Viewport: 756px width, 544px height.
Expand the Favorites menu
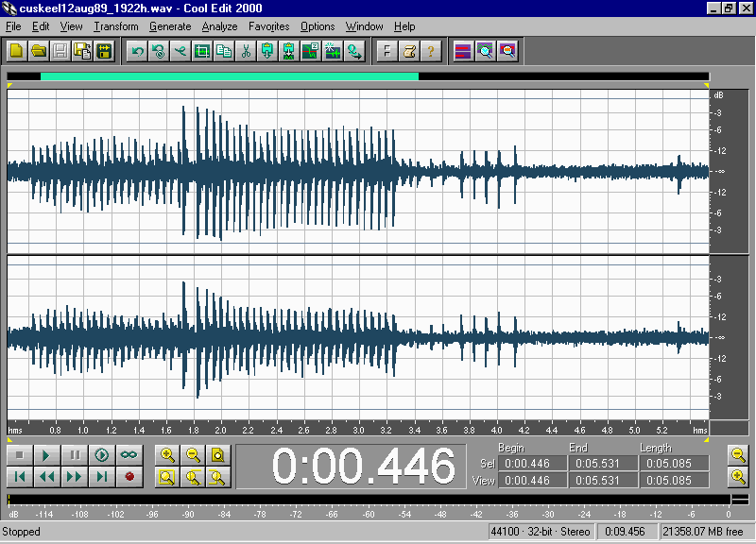pos(268,26)
